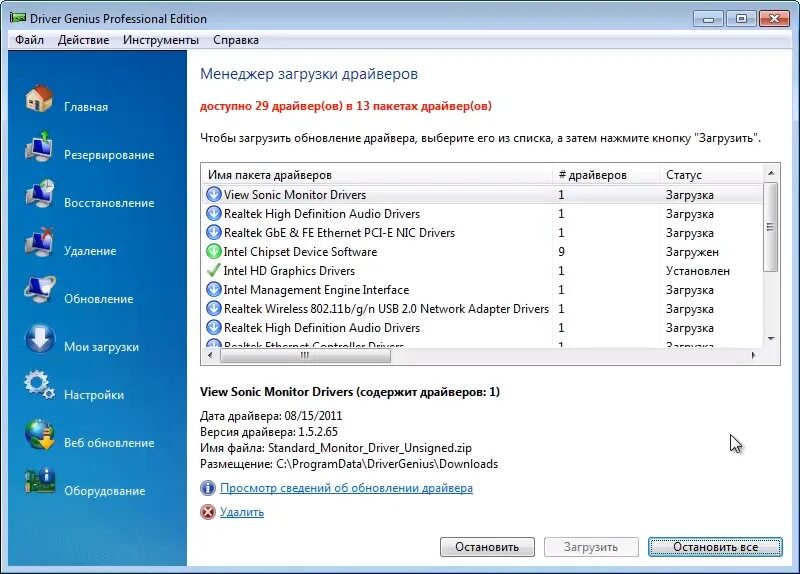
Task: Click the Восстановление restore icon
Action: [40, 194]
